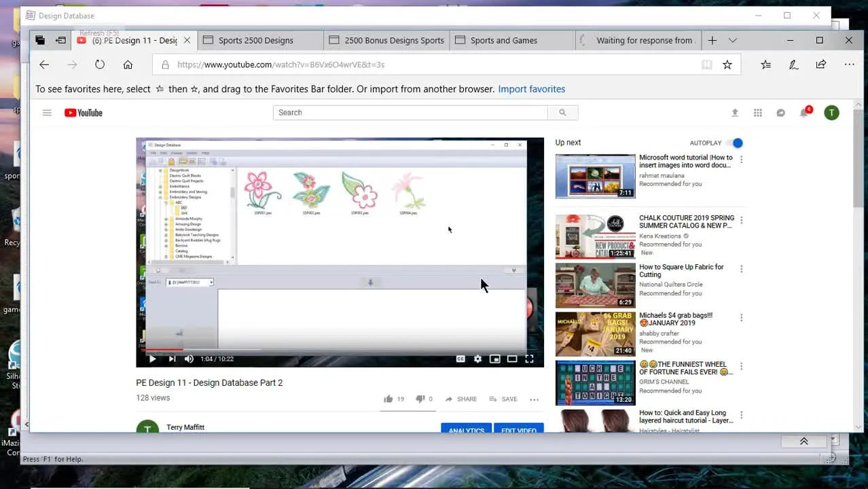Go to the YouTube home logo

pyautogui.click(x=84, y=113)
